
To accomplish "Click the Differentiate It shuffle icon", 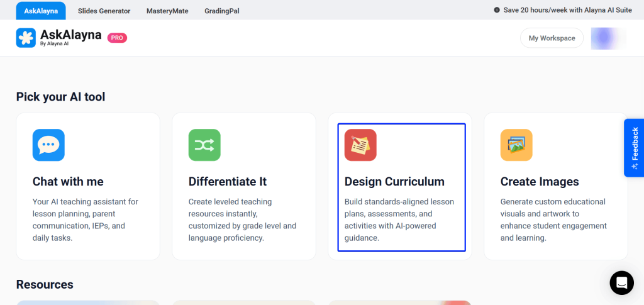I will tap(204, 145).
